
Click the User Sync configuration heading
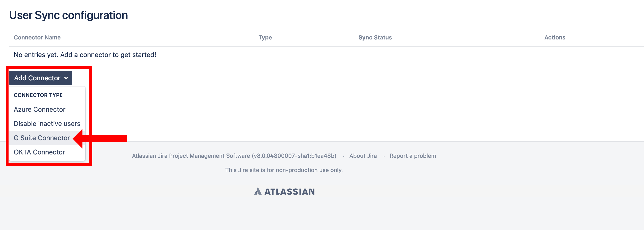(x=69, y=15)
